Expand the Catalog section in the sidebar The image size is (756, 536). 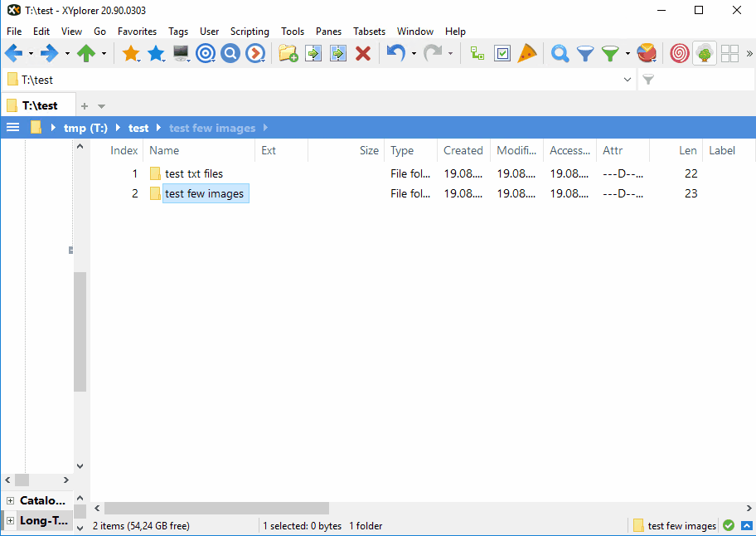[11, 500]
